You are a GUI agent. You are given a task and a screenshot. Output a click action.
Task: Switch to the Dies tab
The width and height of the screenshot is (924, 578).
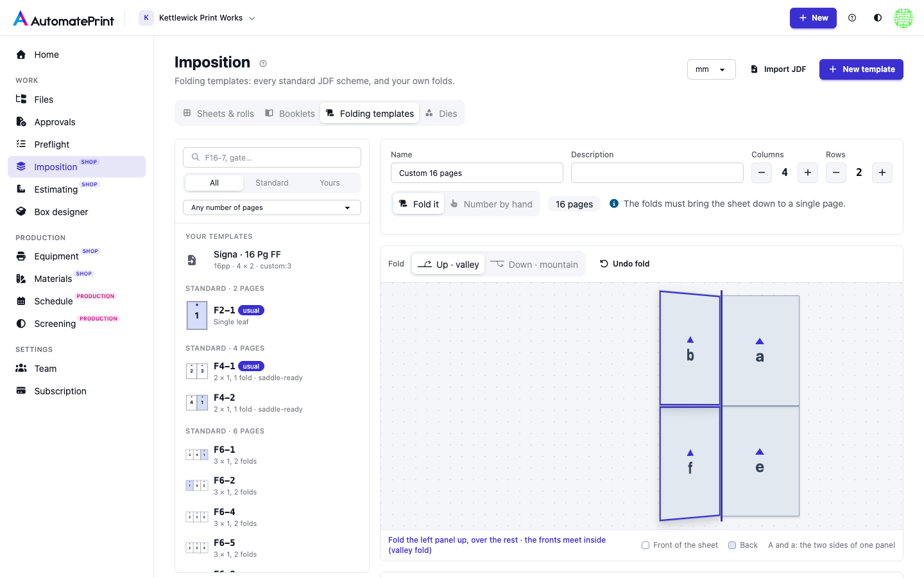click(x=441, y=114)
